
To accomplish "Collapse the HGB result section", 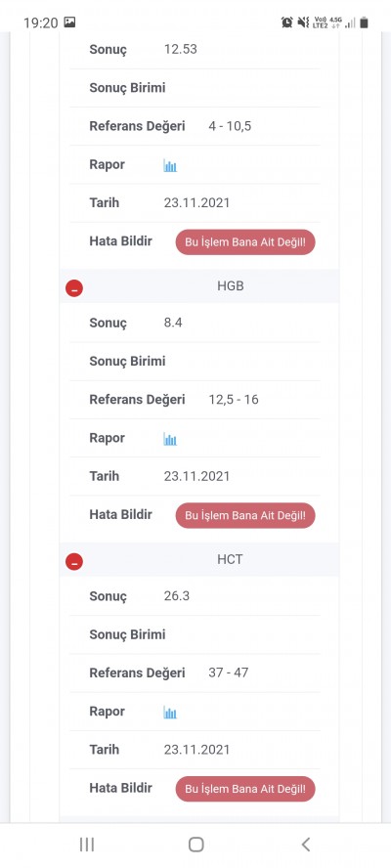I will (x=74, y=288).
